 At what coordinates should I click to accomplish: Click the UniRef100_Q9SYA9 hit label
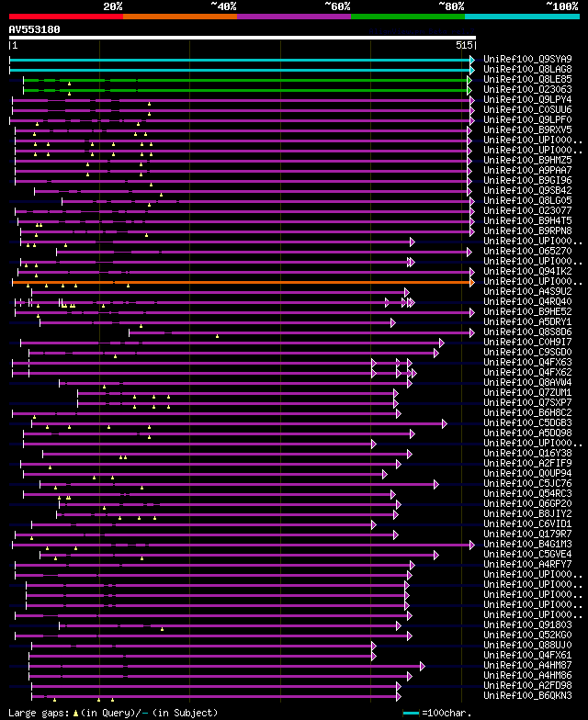click(x=527, y=59)
